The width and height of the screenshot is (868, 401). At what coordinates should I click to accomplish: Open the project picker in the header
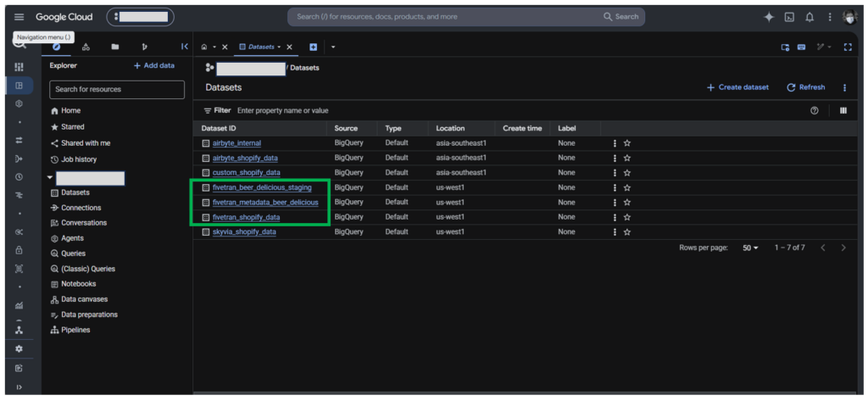click(140, 17)
